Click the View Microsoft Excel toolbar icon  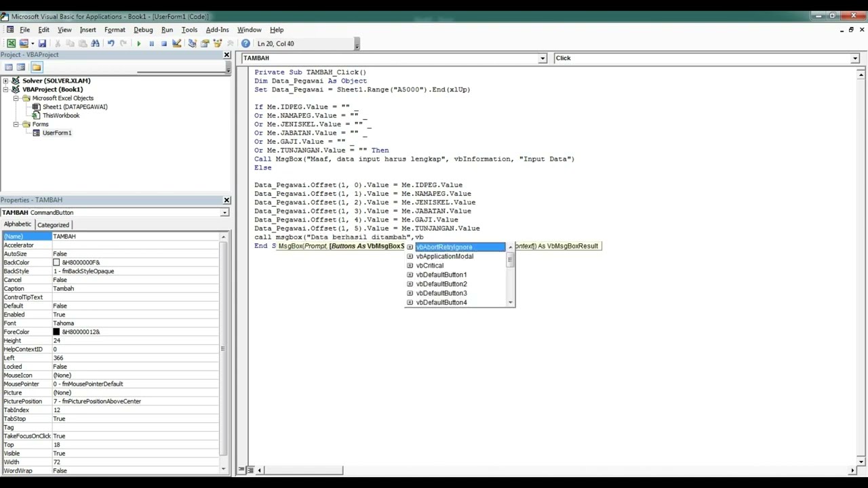tap(12, 43)
